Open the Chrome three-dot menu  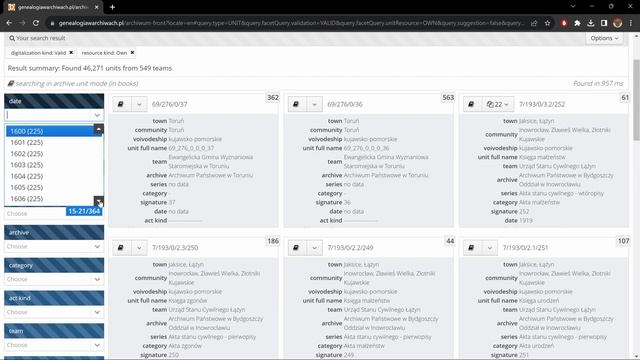(x=631, y=23)
